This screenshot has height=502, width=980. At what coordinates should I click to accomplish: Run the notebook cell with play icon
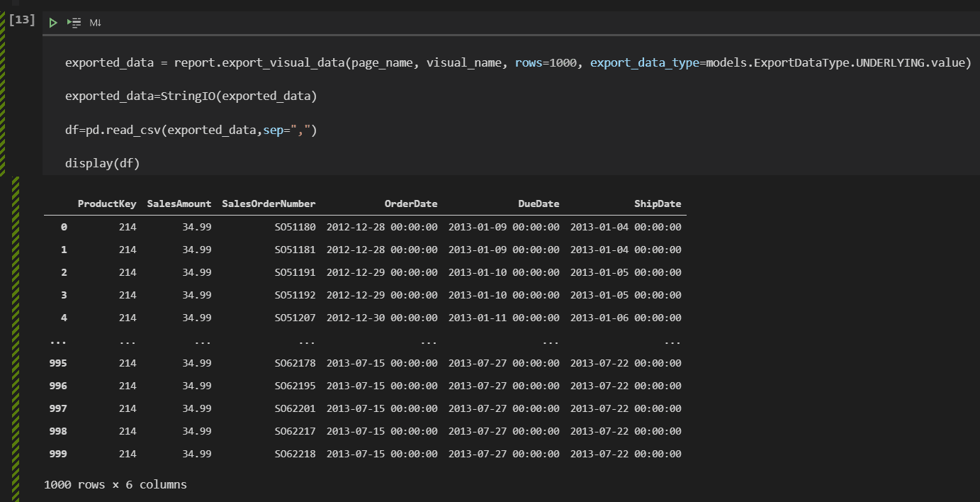[52, 23]
